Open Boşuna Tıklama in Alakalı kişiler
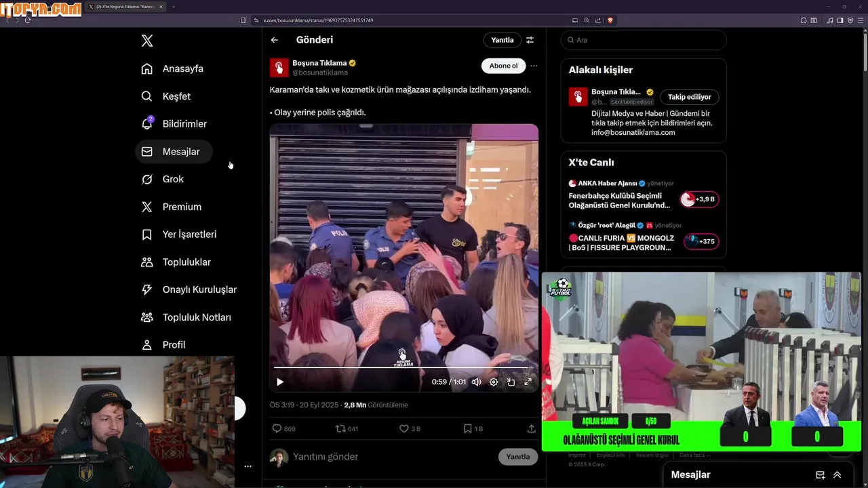 click(x=616, y=91)
